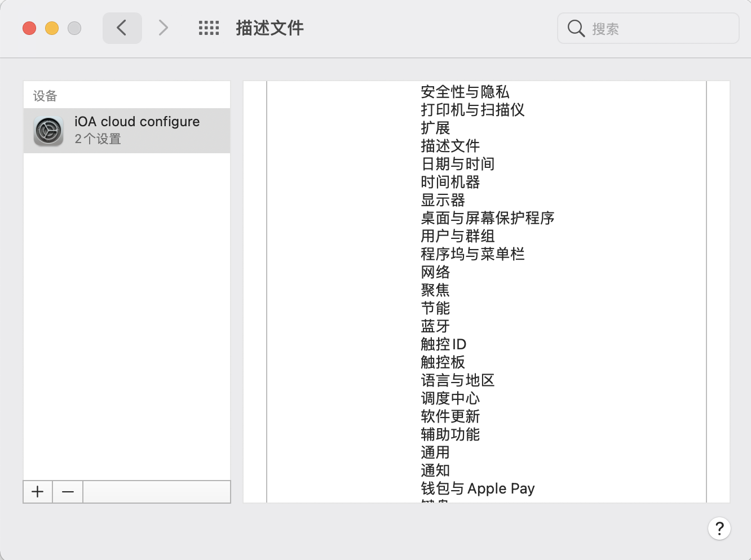
Task: Close the window with the red button
Action: (x=29, y=28)
